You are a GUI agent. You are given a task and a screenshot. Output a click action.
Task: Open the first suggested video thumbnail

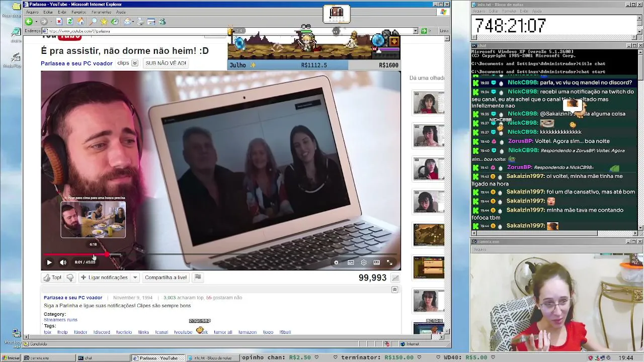(x=429, y=103)
